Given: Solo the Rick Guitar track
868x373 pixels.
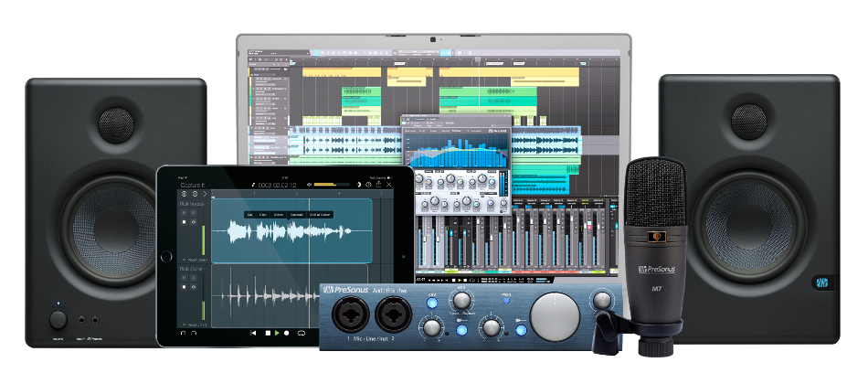Looking at the screenshot, I should (x=193, y=278).
